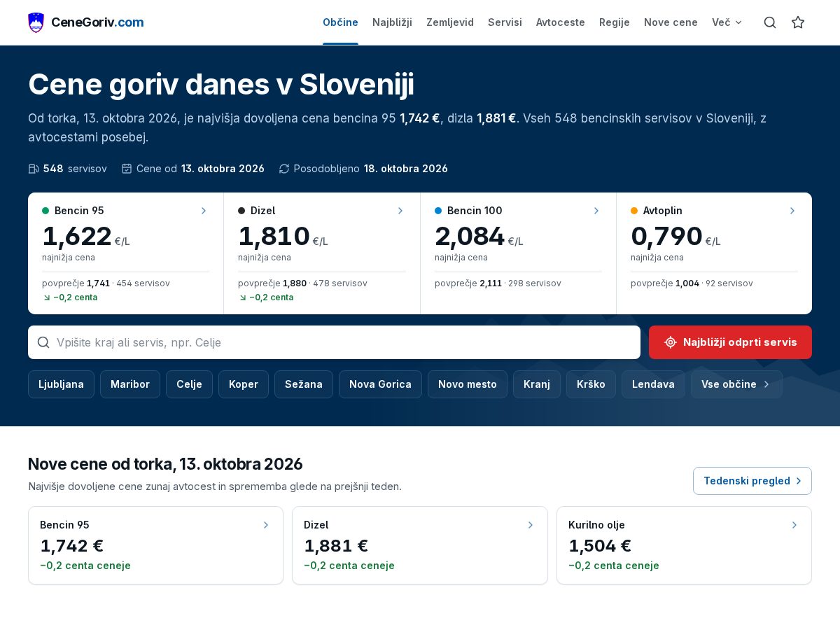Click the 2,084 €/L lowest price
Screen dimensions: 840x630
pos(479,237)
